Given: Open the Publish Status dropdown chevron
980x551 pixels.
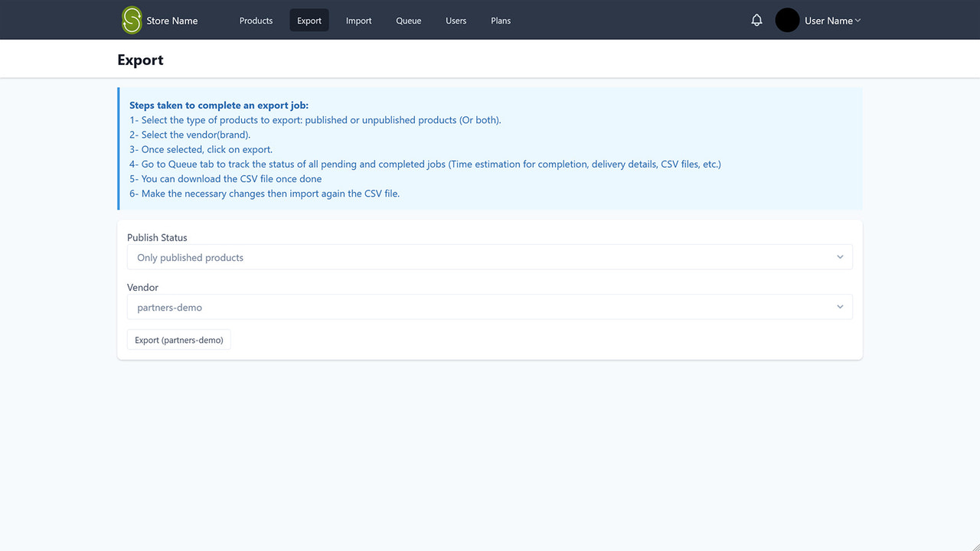Looking at the screenshot, I should click(x=840, y=256).
